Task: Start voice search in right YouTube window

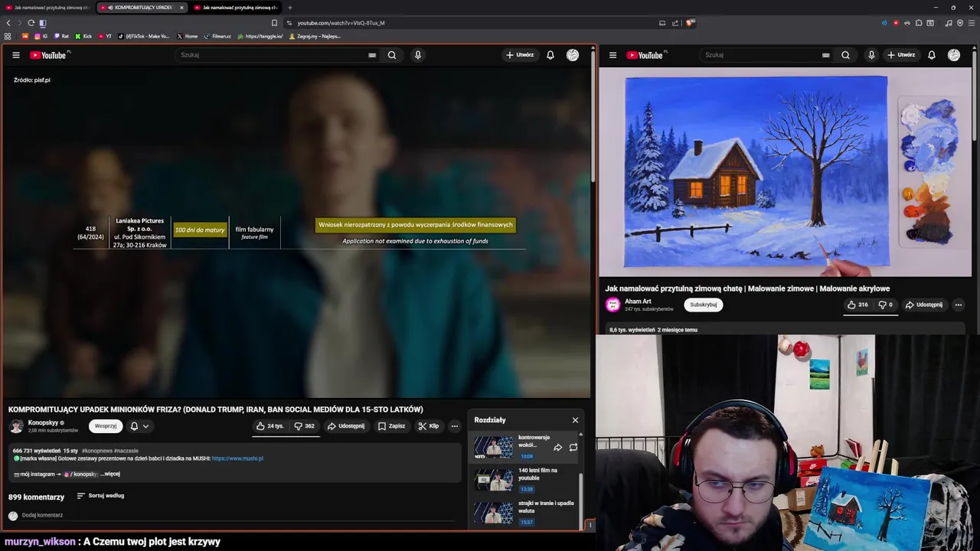Action: tap(871, 55)
